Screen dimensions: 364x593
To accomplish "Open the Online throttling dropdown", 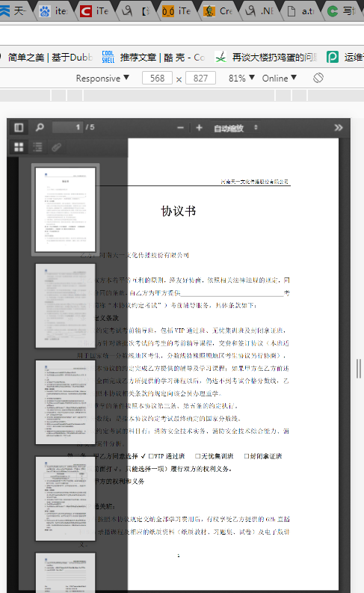I will 280,79.
